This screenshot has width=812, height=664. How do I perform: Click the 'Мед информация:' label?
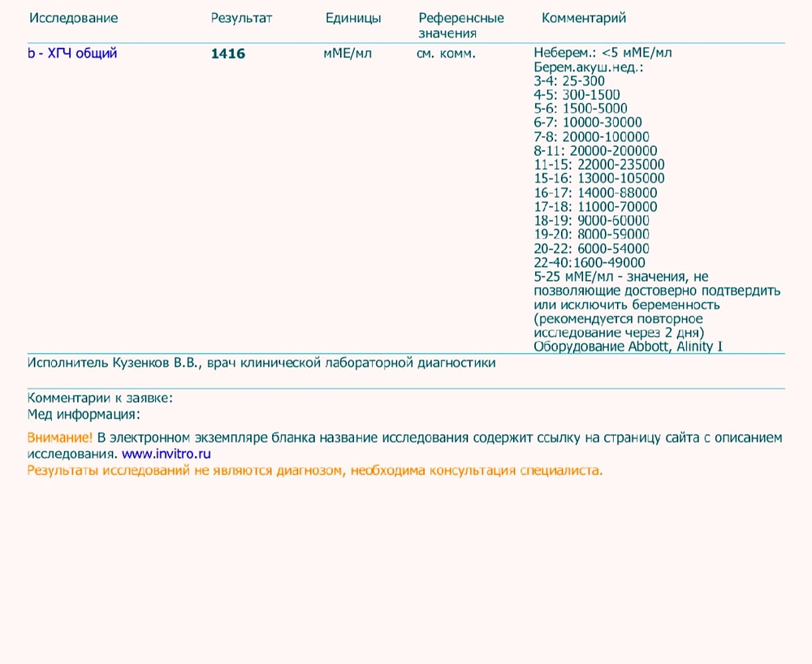click(x=83, y=414)
